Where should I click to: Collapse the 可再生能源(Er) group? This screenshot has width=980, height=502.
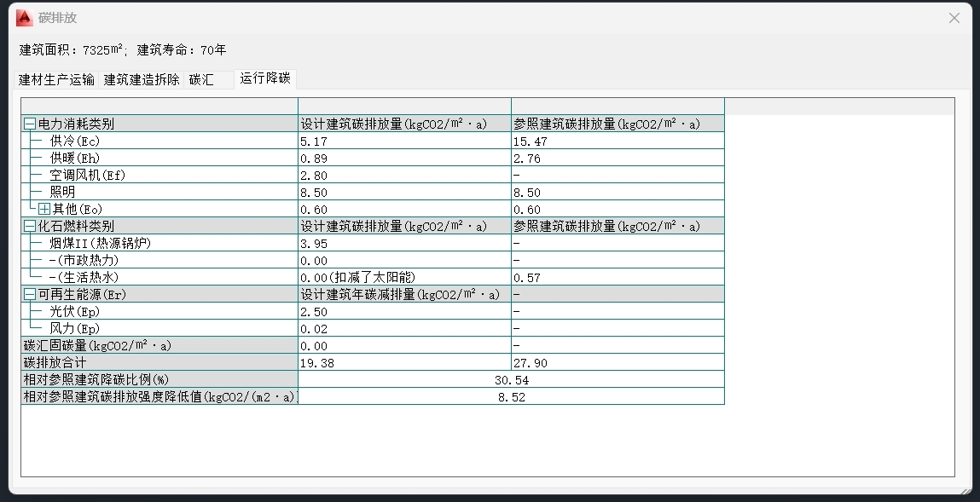coord(30,295)
